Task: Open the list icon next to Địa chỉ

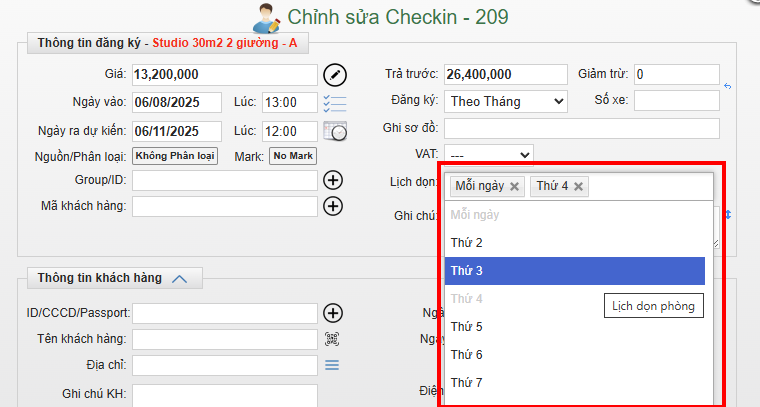Action: 332,365
